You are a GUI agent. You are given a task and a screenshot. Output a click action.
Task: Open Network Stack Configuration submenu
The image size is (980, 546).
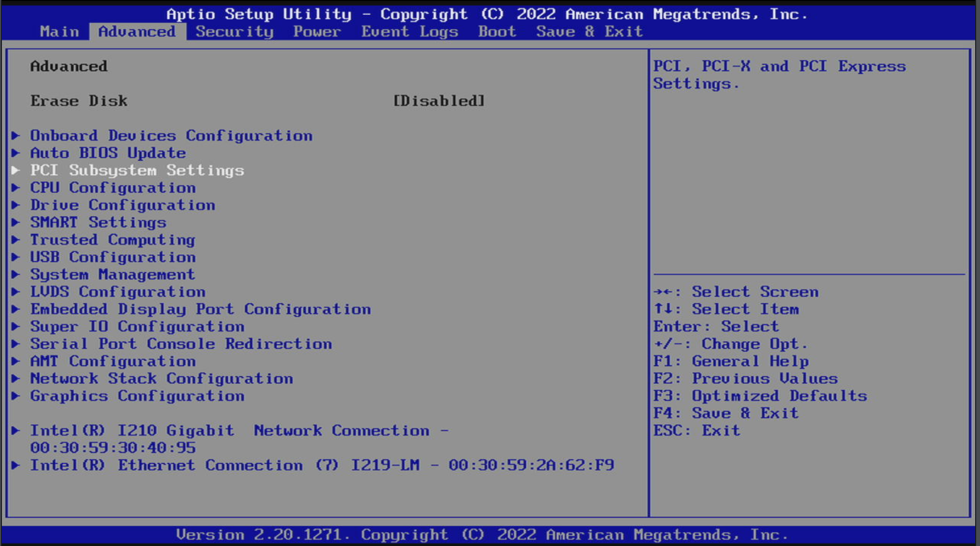click(162, 379)
